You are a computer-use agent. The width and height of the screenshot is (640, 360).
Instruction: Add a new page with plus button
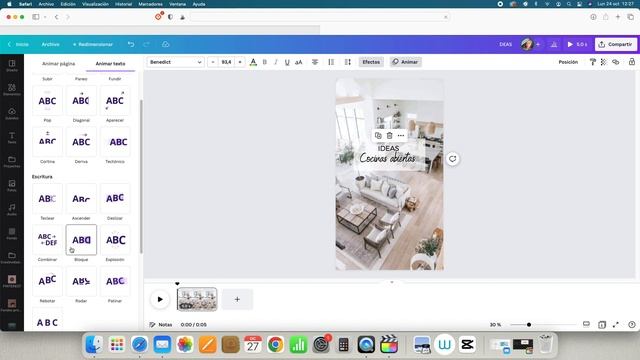(x=237, y=299)
